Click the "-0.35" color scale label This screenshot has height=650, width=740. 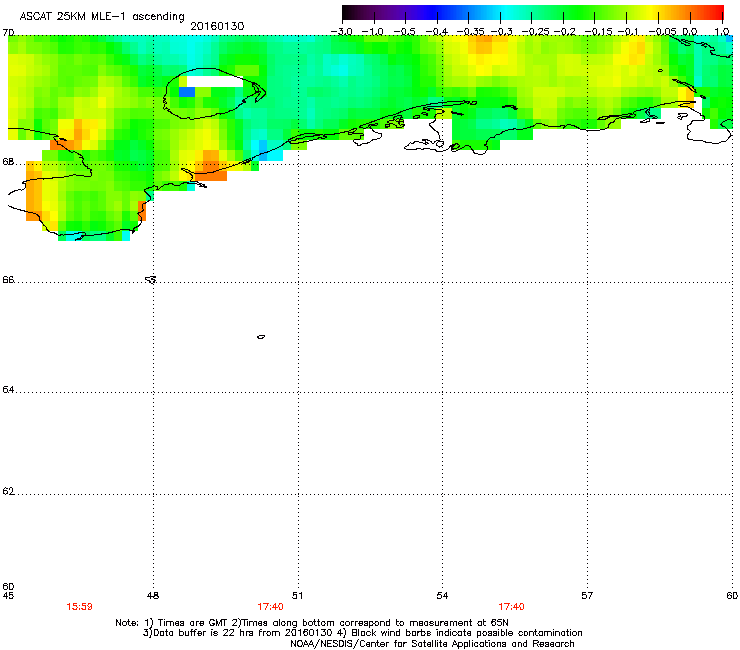pos(470,32)
